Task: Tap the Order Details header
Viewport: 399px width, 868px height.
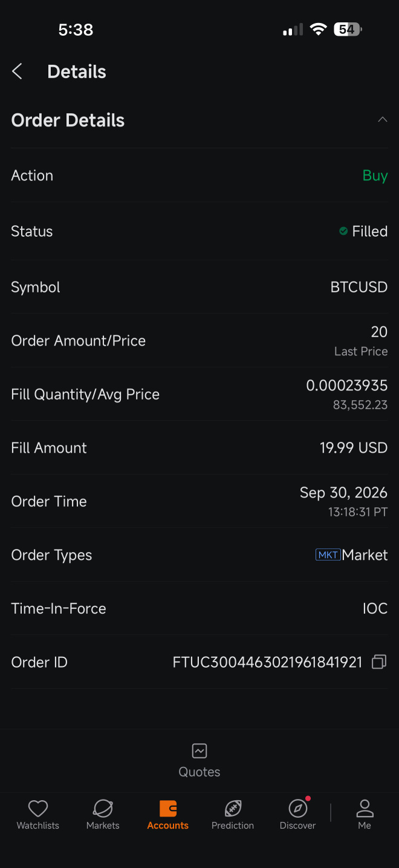Action: [68, 120]
